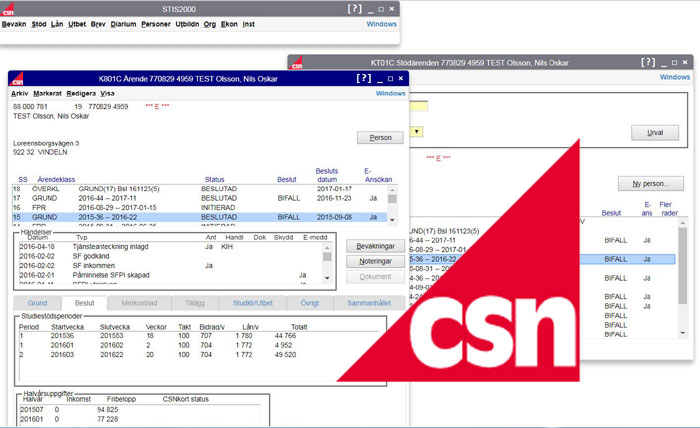Open Arkiv menu in K801C window

[x=20, y=93]
